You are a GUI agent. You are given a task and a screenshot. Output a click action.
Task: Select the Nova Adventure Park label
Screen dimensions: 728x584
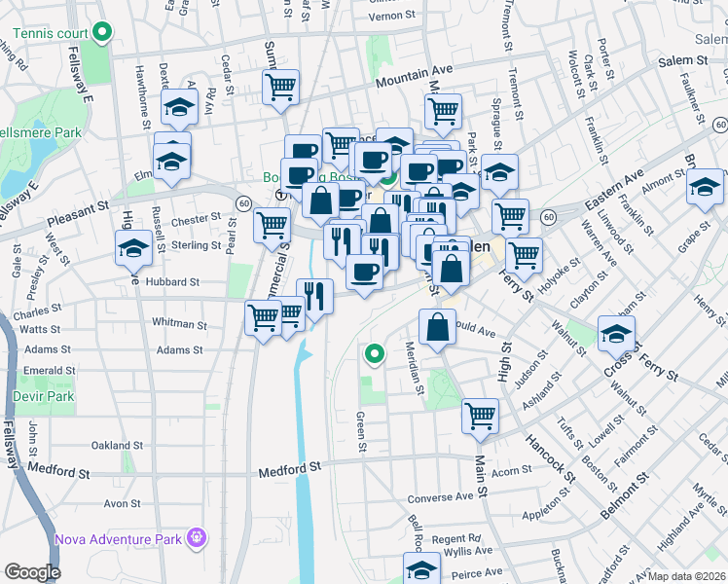point(119,539)
